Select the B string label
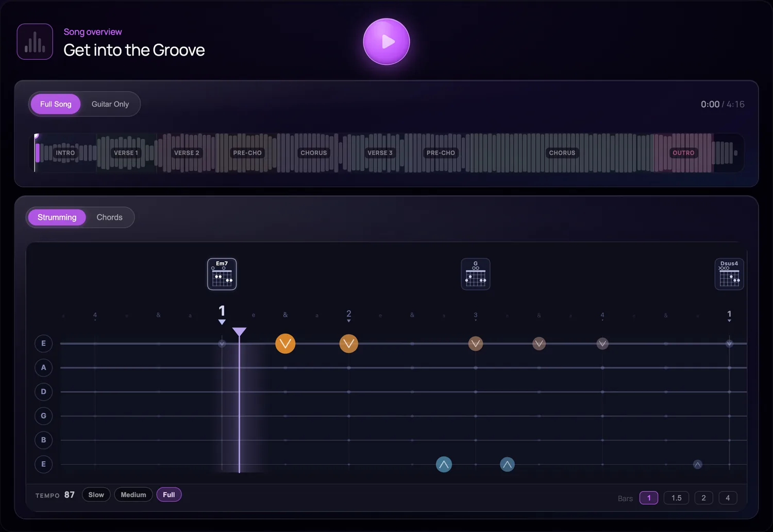Image resolution: width=773 pixels, height=532 pixels. 43,440
